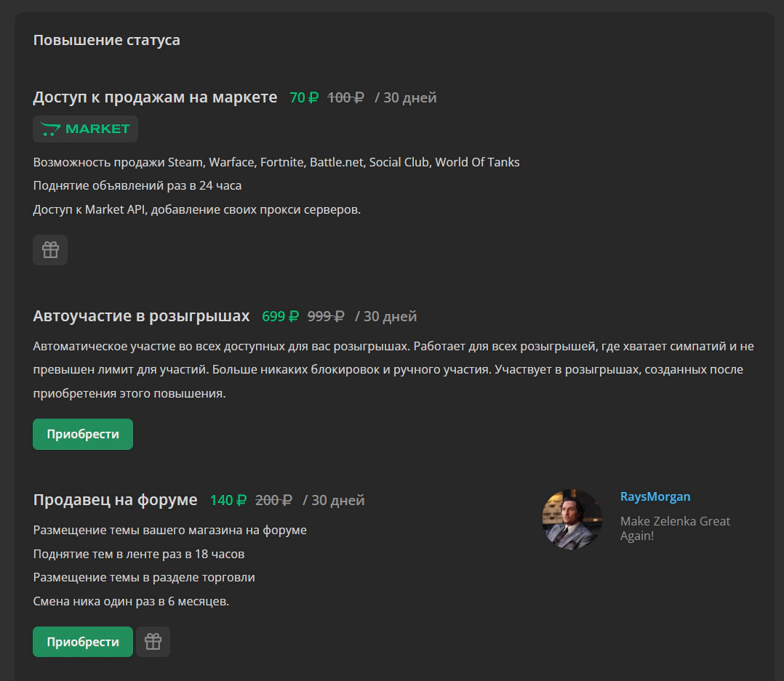Screen dimensions: 784x681
Task: Click the gift icon beside the forum seller button
Action: 153,642
